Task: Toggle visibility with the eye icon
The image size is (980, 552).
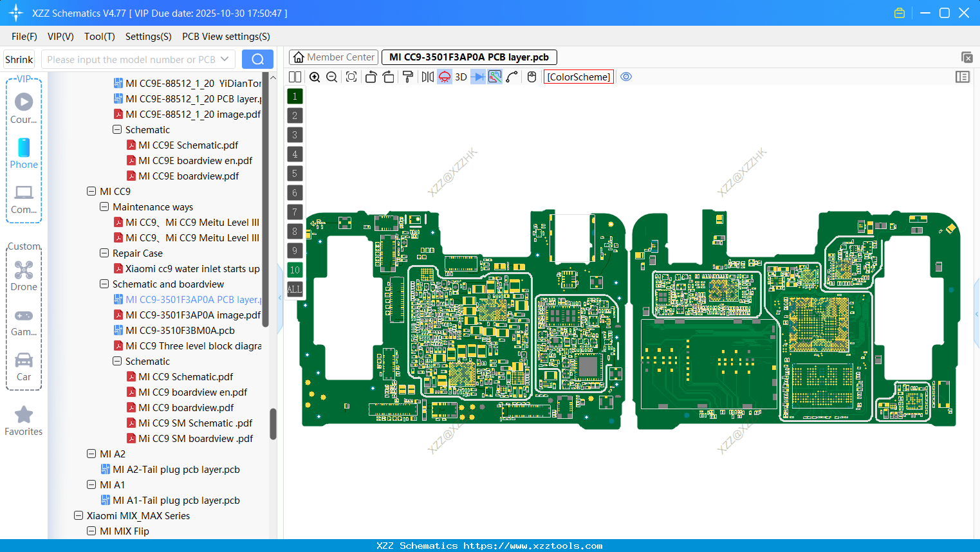Action: click(626, 77)
